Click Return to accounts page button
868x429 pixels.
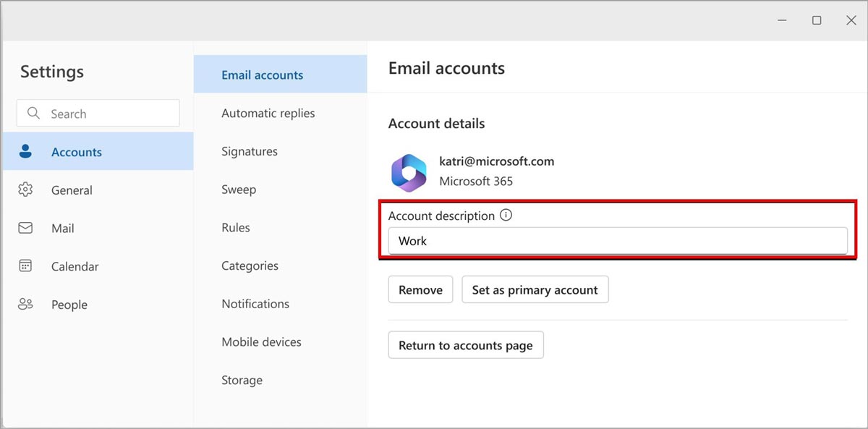(465, 346)
